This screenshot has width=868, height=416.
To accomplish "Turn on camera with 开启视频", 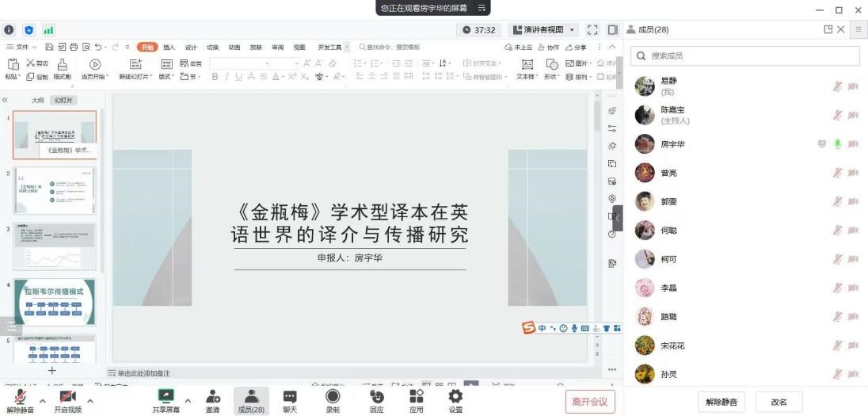I will point(67,400).
